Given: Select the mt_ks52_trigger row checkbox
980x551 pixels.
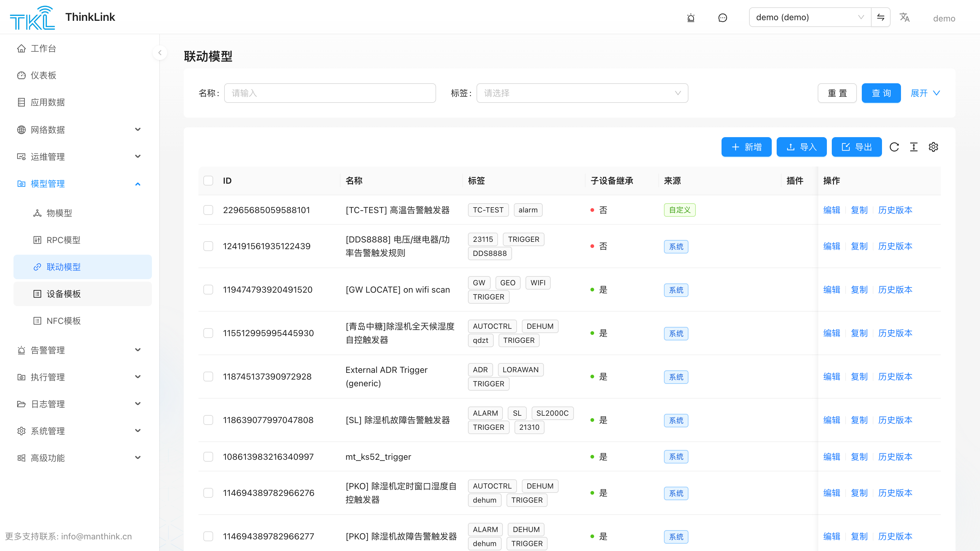Looking at the screenshot, I should click(x=208, y=456).
